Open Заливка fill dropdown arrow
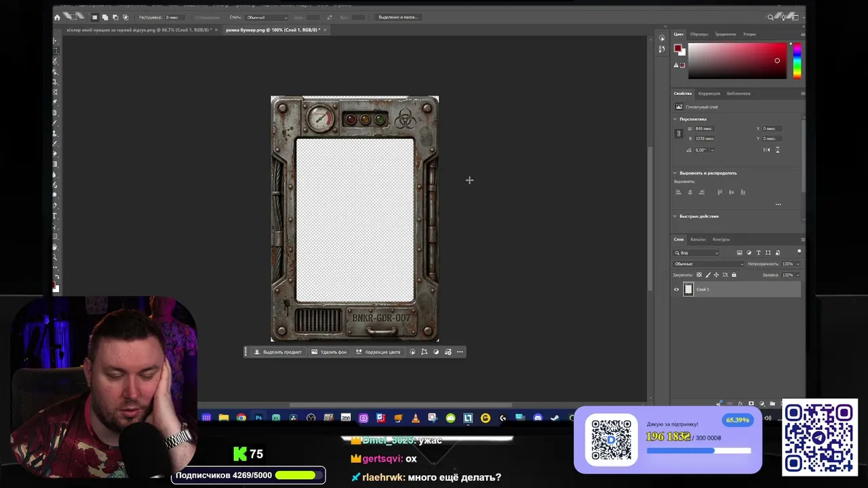The height and width of the screenshot is (488, 868). [797, 275]
